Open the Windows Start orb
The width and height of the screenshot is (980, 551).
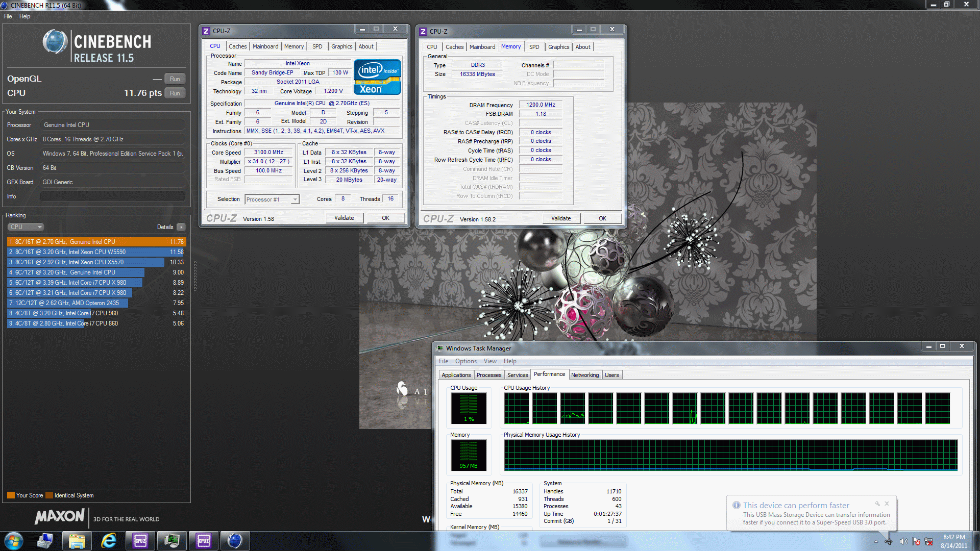pos(14,541)
